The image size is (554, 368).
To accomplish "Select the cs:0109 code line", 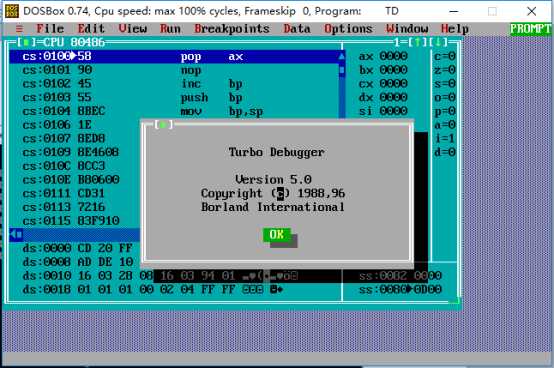I will [75, 152].
